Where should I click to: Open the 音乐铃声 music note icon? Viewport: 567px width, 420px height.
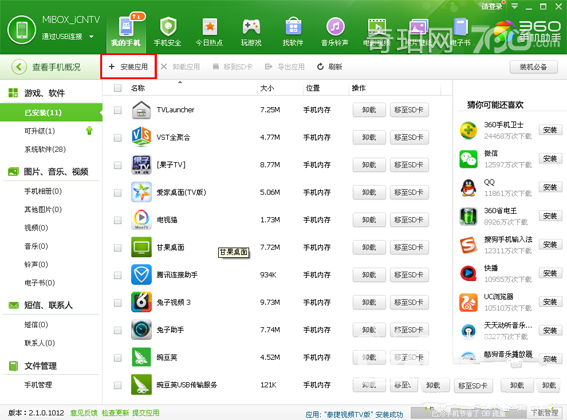[335, 27]
